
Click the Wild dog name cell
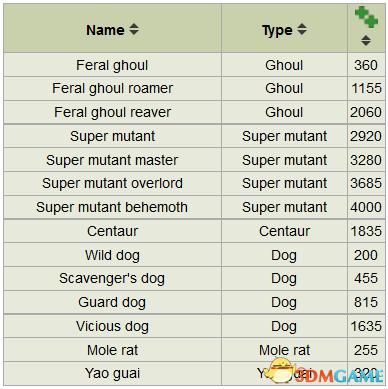point(112,255)
